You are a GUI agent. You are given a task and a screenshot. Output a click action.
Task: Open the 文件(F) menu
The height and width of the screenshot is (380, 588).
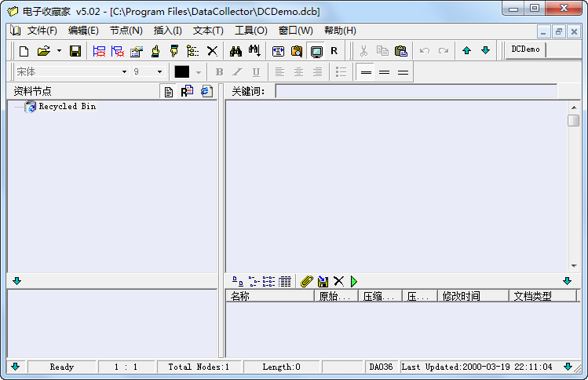click(42, 31)
